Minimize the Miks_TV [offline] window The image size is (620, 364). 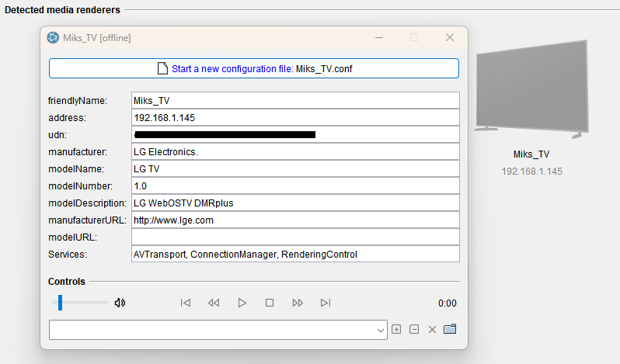(x=379, y=37)
